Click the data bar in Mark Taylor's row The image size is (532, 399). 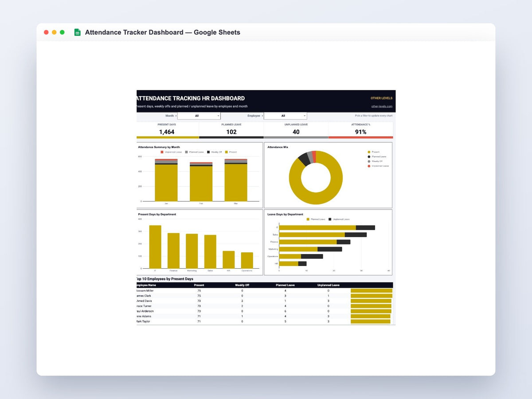pyautogui.click(x=371, y=321)
